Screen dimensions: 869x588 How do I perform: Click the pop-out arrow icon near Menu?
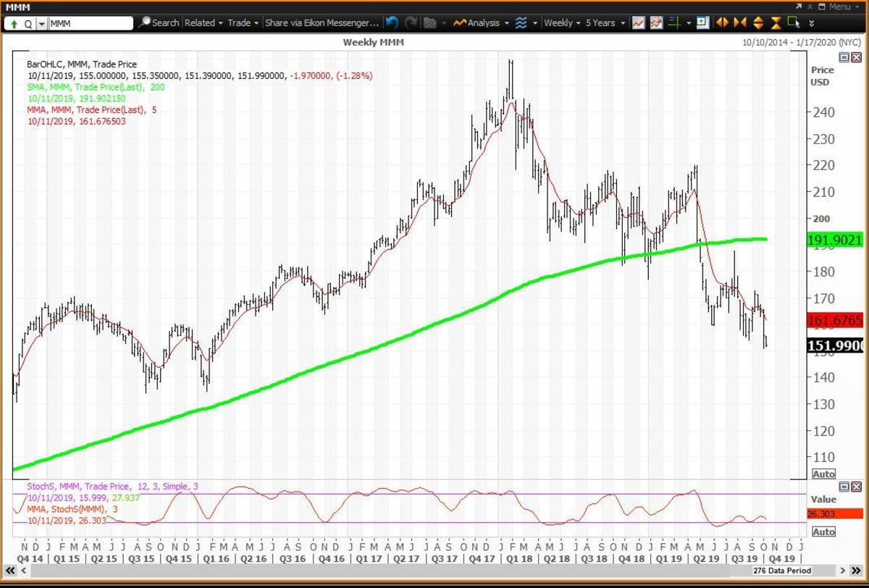pos(798,7)
